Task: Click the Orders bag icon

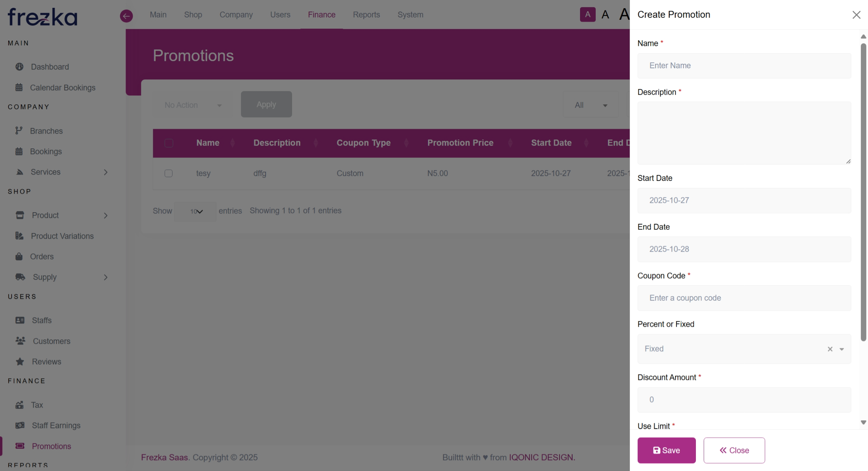Action: click(x=19, y=257)
